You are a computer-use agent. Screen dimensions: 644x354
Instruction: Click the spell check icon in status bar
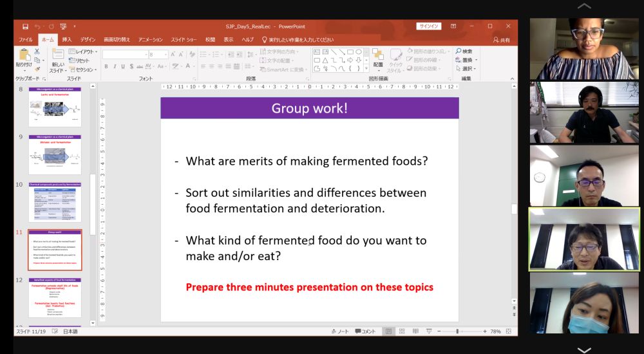(55, 331)
